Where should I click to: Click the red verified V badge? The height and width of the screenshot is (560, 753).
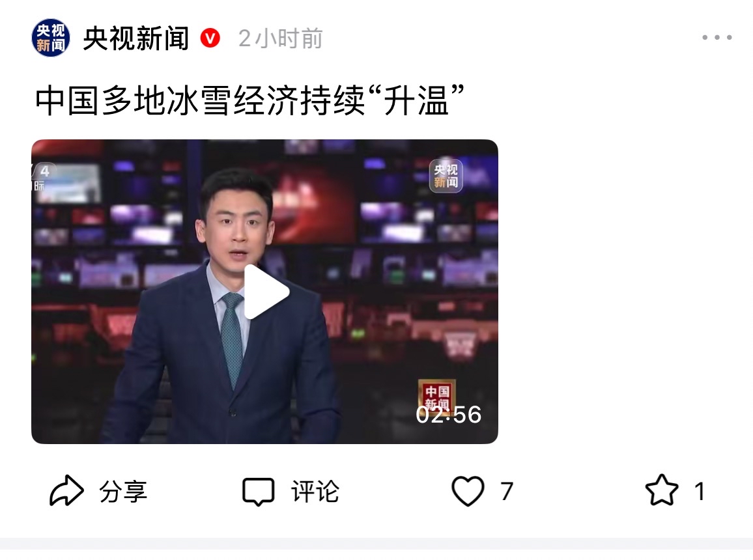[210, 38]
